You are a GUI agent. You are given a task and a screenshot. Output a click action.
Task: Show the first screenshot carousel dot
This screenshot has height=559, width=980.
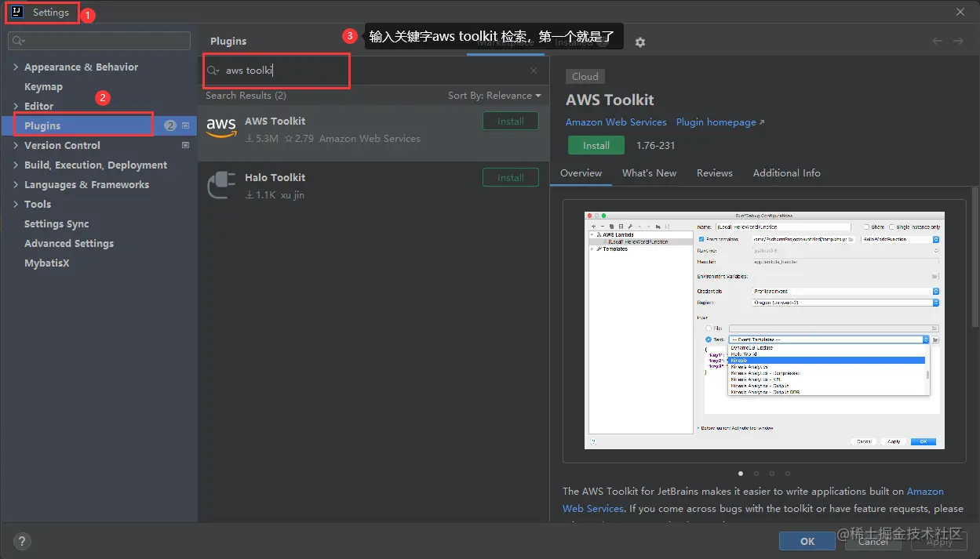click(741, 474)
